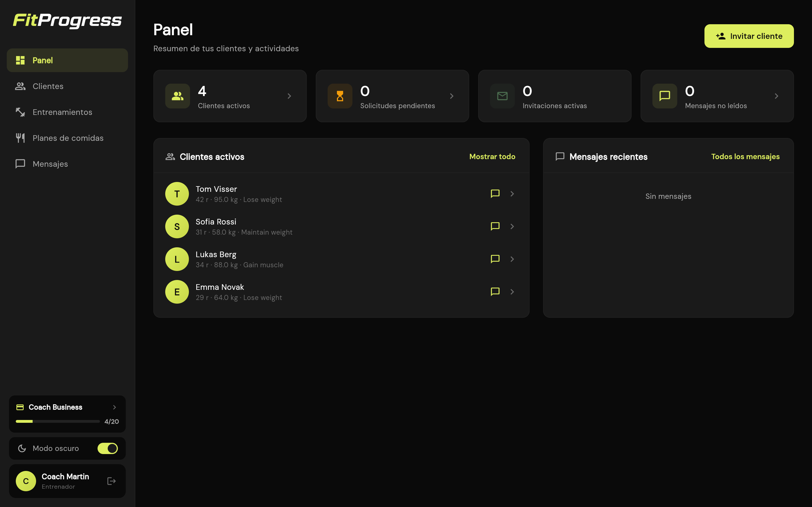
Task: Open message icon for Tom Visser
Action: point(495,194)
